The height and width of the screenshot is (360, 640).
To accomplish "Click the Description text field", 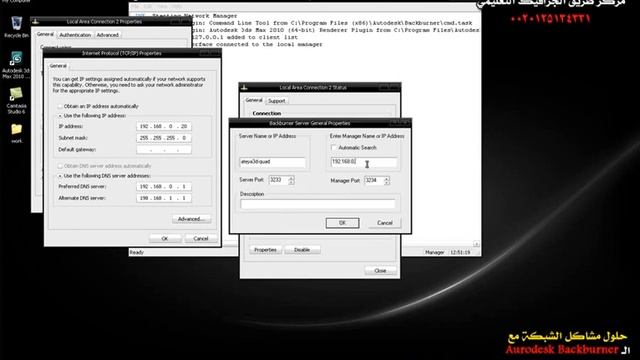I will 318,204.
